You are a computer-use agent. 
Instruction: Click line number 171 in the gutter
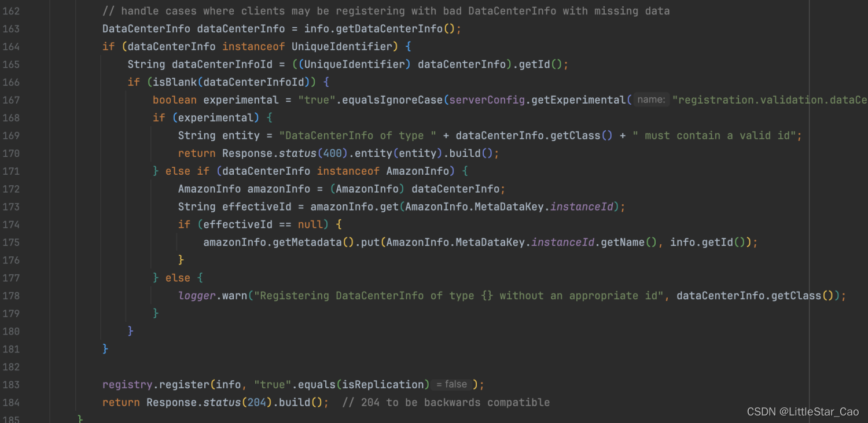[10, 171]
